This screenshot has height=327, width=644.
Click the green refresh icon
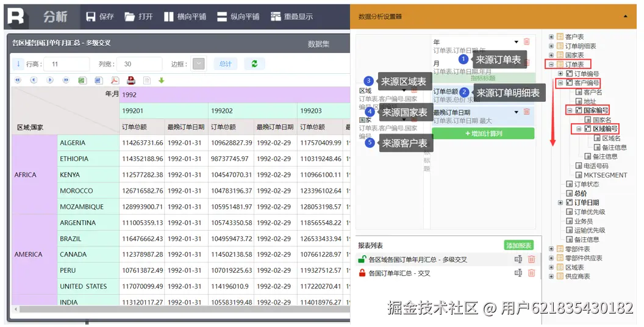[x=255, y=63]
